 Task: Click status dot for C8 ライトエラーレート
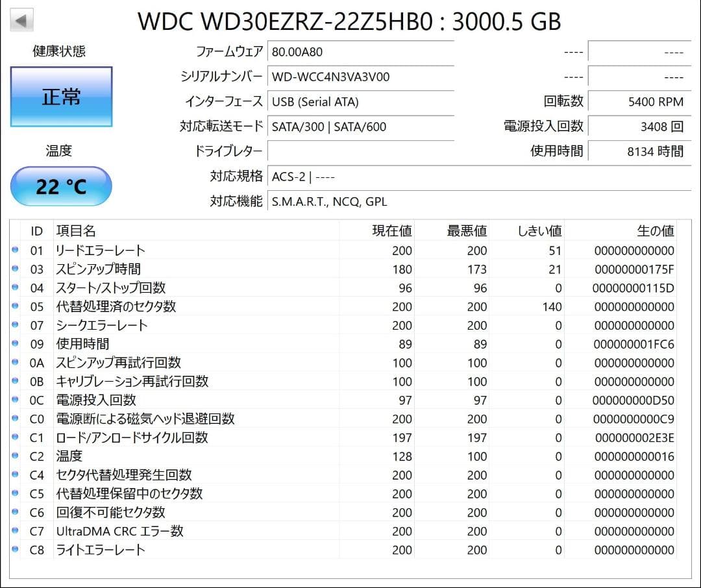[x=15, y=549]
